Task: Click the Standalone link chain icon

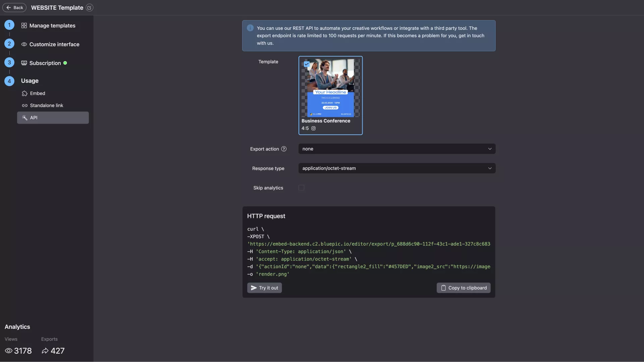Action: point(24,106)
